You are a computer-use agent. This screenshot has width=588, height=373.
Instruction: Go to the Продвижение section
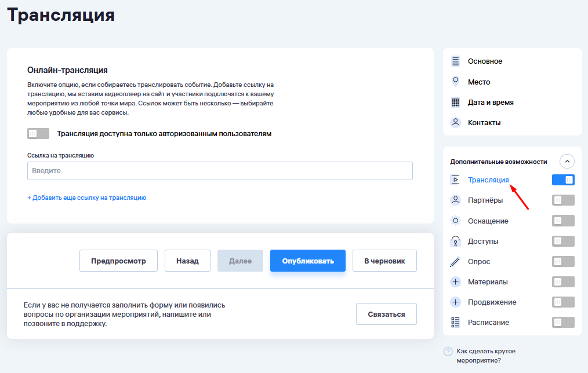492,302
